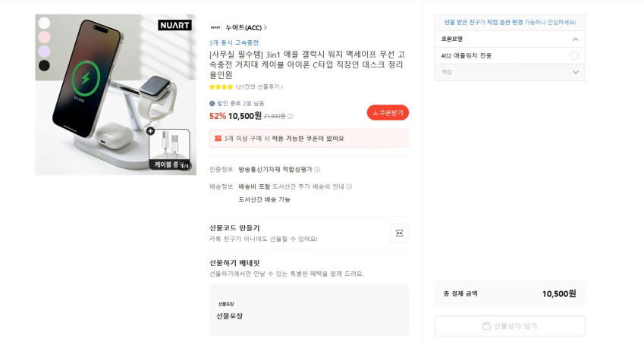Viewport: 644px width, 344px height.
Task: Choose the black color swatch
Action: click(x=44, y=65)
